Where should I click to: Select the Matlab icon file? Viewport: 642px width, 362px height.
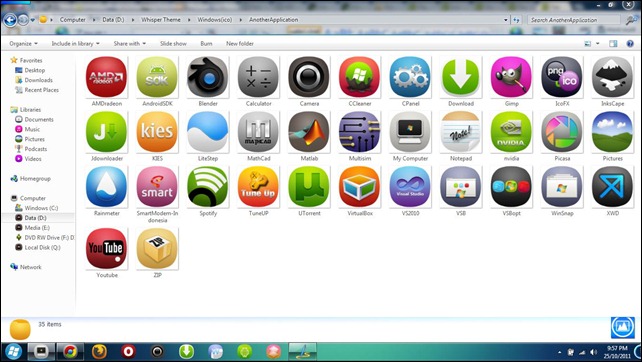(309, 132)
